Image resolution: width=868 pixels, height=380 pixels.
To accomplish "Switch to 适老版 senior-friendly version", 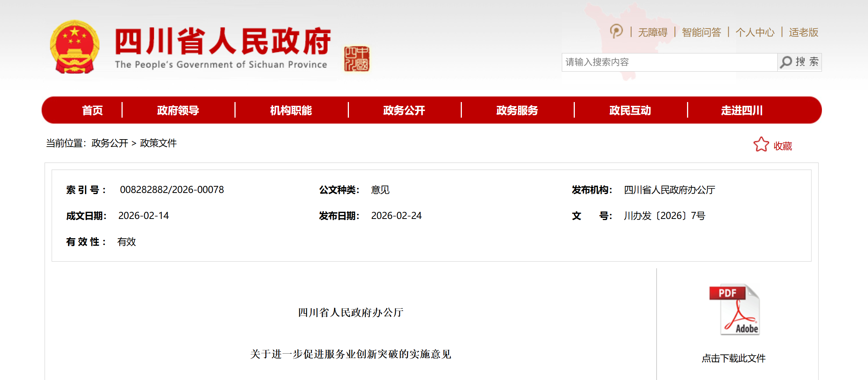I will 803,32.
